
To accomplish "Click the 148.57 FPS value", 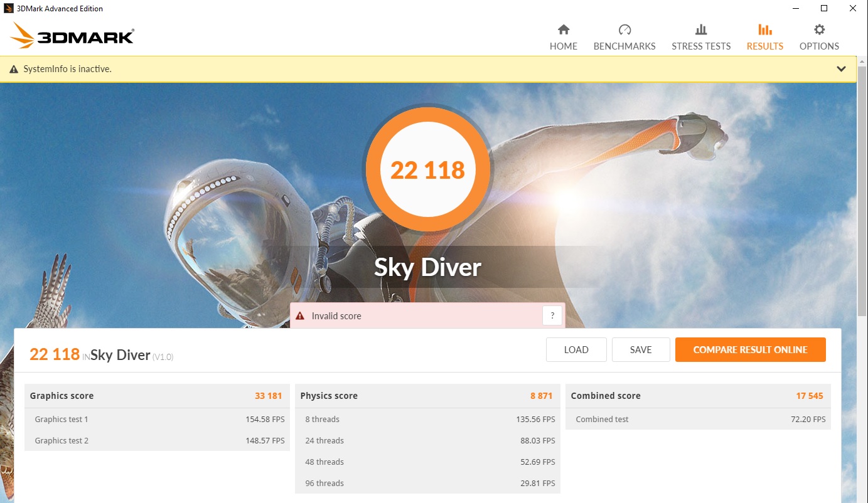I will click(x=265, y=441).
